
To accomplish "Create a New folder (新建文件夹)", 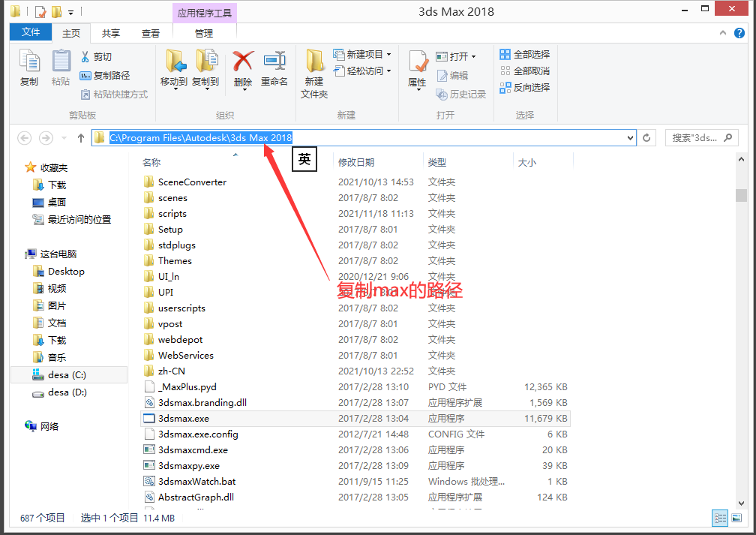I will point(314,74).
